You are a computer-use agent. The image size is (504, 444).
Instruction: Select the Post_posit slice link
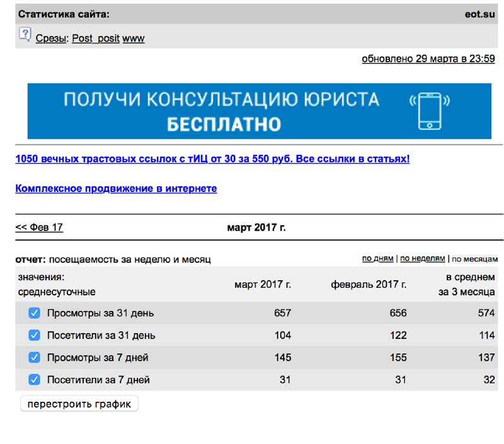pos(96,38)
